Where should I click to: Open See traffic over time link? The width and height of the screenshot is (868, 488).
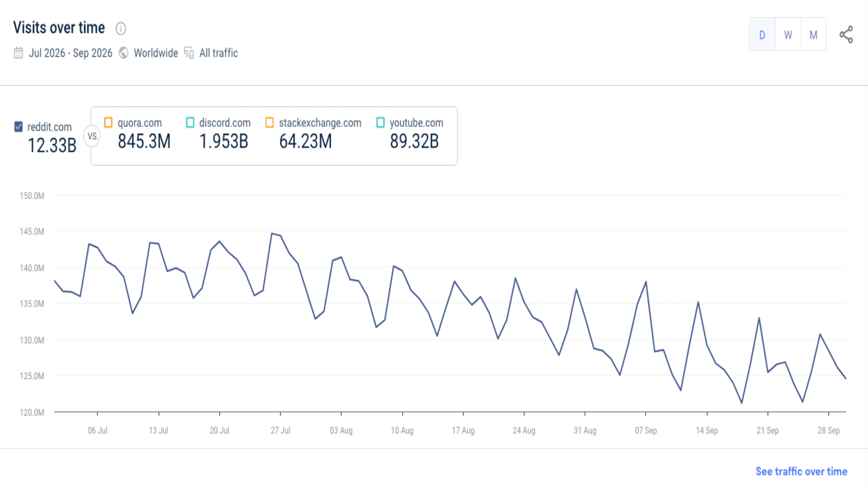tap(801, 472)
